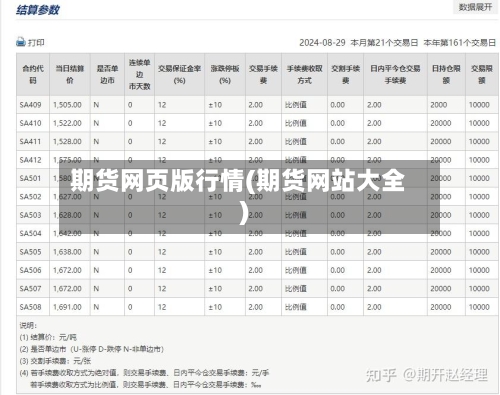Open the 数据展开 button
Image resolution: width=500 pixels, height=395 pixels.
(475, 7)
